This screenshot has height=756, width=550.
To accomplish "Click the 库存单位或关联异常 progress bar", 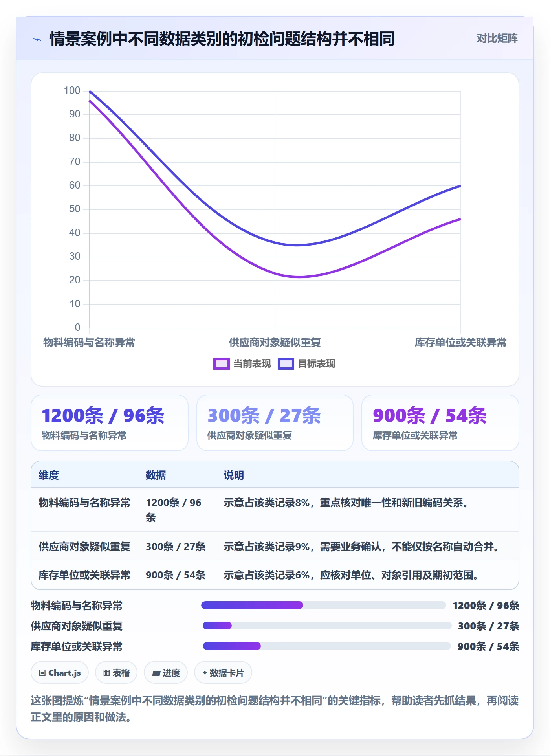I will pos(326,646).
